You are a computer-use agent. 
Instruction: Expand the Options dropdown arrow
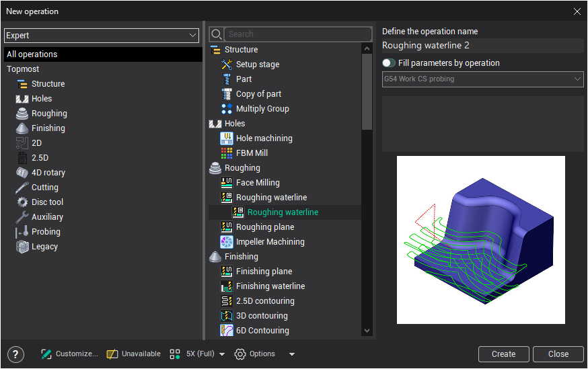point(292,354)
